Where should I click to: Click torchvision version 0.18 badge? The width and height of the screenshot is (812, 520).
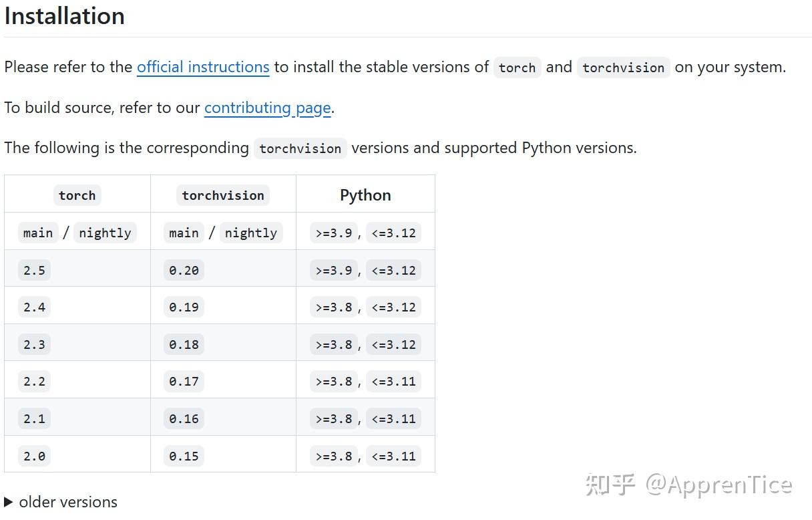[184, 344]
